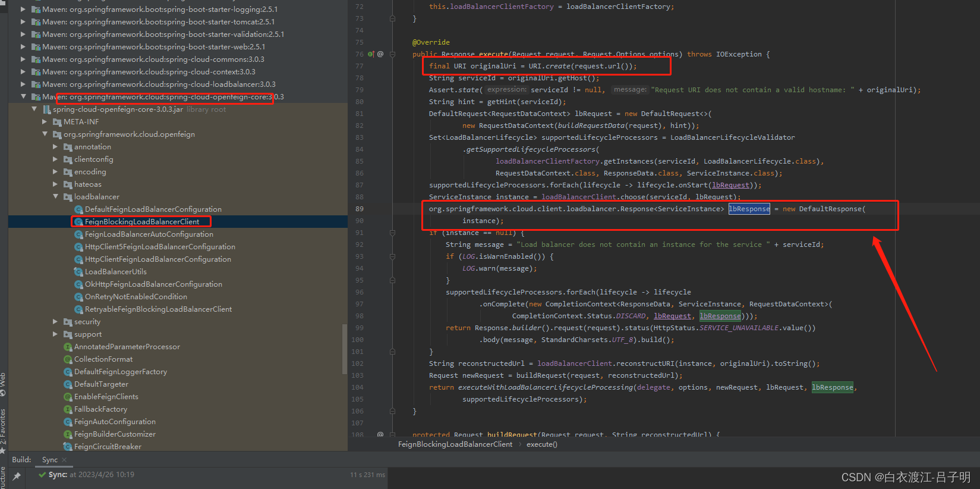The image size is (980, 489).
Task: Click the spring-cloud-loadbalancer Maven library icon
Action: pyautogui.click(x=36, y=84)
